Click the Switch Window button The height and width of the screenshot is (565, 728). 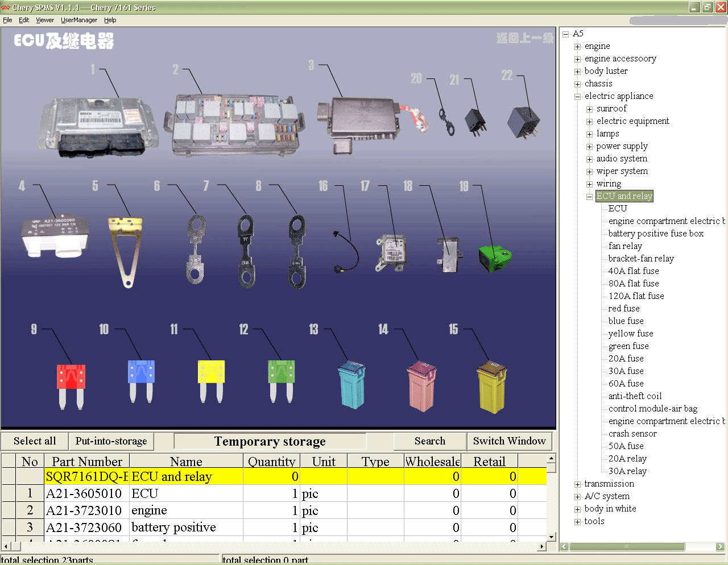click(509, 441)
